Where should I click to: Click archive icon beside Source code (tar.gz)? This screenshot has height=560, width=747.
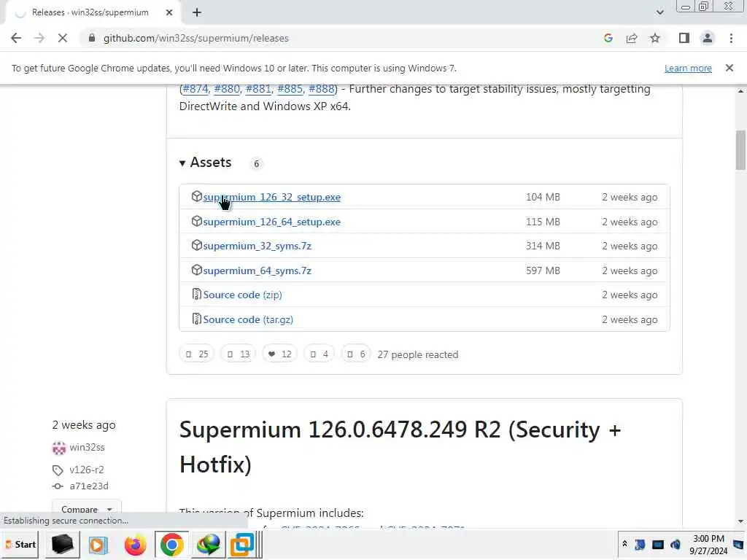tap(196, 319)
